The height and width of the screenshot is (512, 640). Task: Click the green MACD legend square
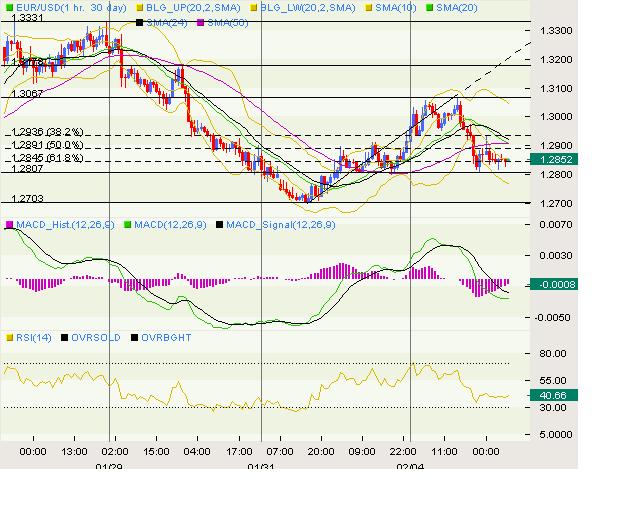tap(127, 225)
